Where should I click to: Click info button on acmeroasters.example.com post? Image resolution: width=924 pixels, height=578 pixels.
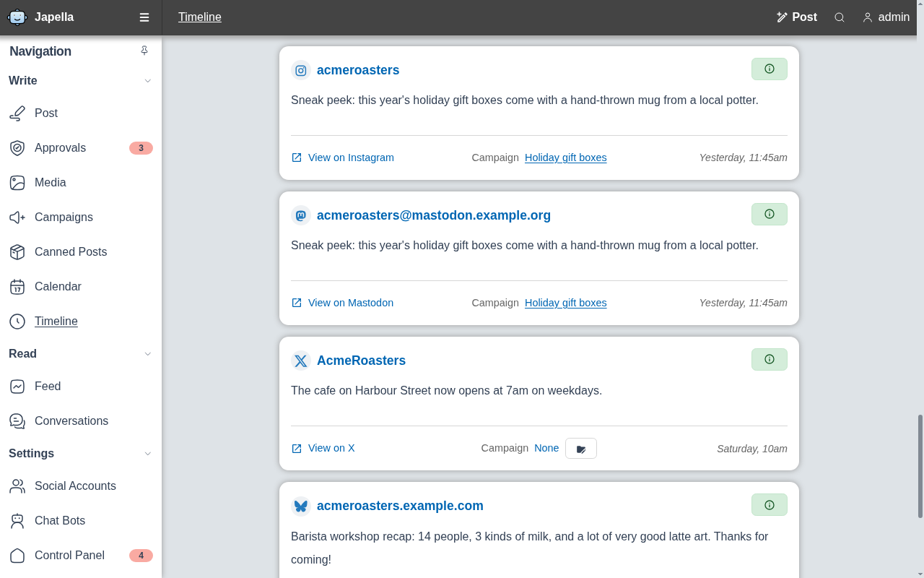coord(770,504)
